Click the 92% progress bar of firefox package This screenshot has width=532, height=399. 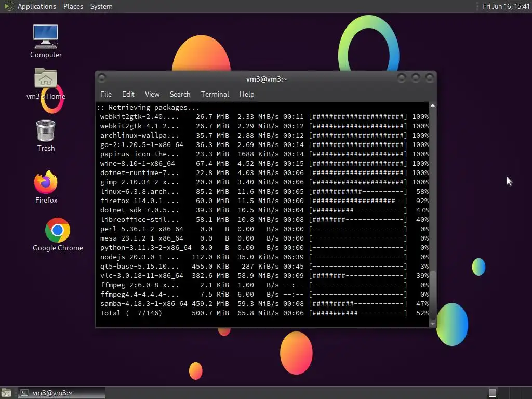tap(357, 201)
